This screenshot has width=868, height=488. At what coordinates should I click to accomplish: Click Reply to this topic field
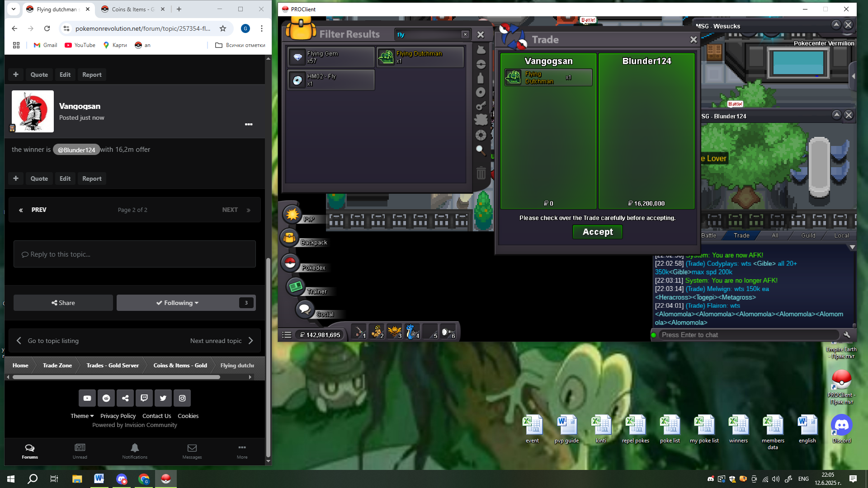click(x=135, y=254)
